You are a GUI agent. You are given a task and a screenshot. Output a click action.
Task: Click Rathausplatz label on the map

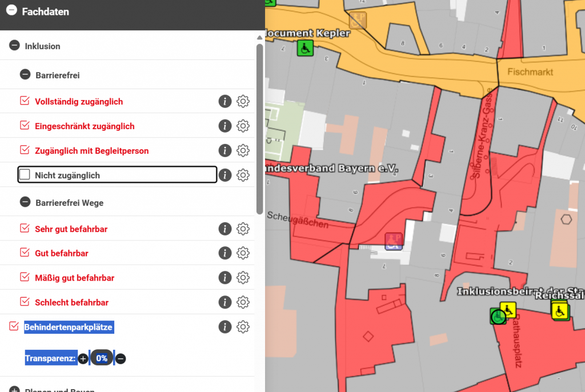[518, 341]
